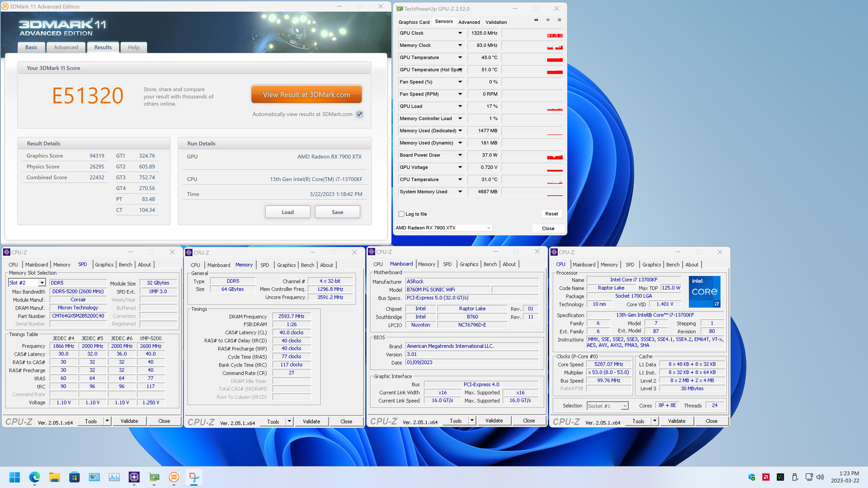The image size is (868, 488).
Task: Expand the Fan Speed (%) sensor dropdown
Action: point(460,82)
